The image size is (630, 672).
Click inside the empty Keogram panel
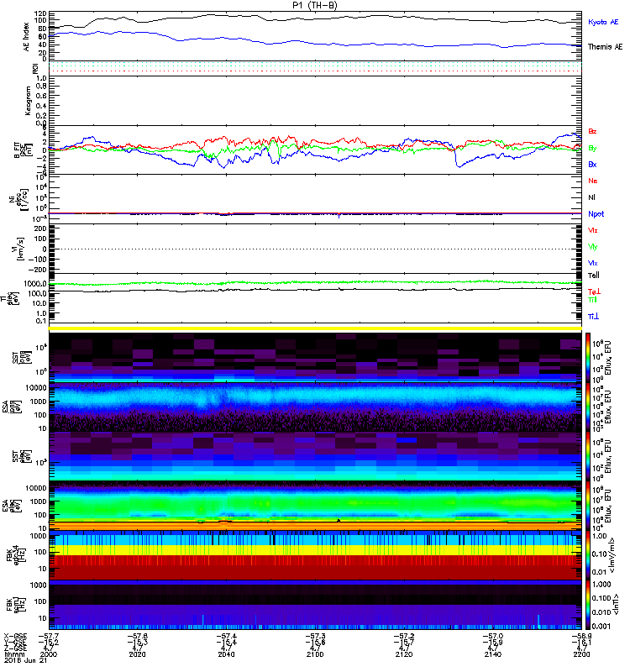(315, 101)
